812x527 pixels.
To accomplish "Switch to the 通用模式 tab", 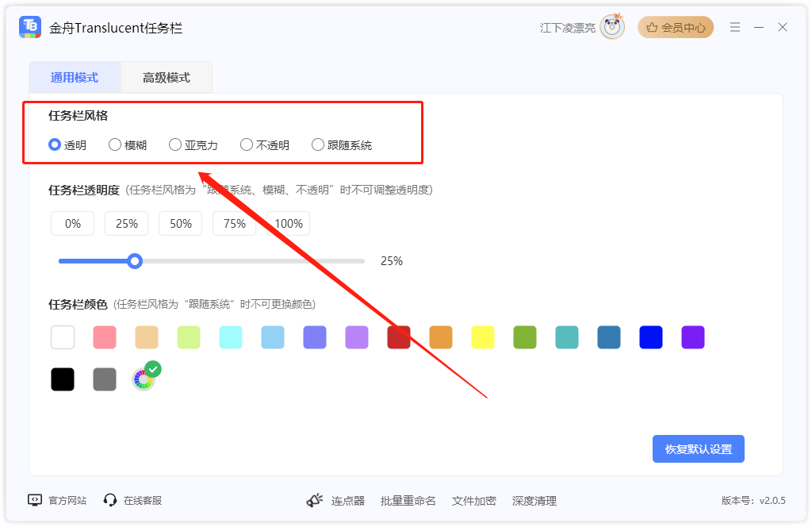I will (75, 78).
